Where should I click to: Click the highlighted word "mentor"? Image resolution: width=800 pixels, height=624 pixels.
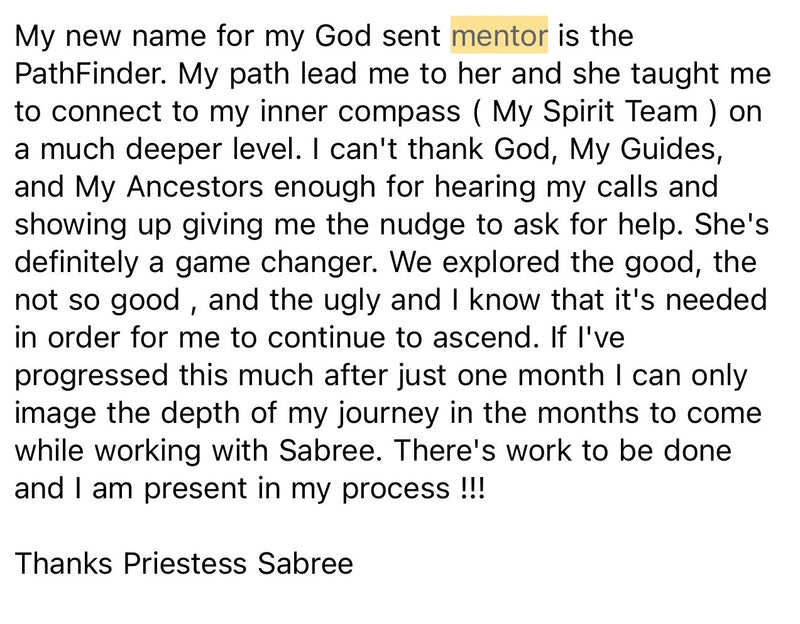(499, 37)
